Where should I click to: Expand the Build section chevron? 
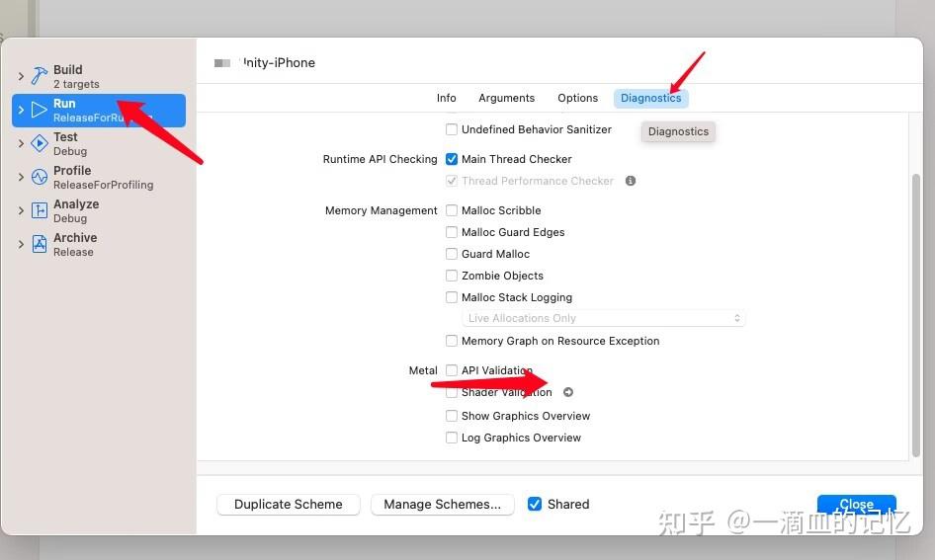pyautogui.click(x=21, y=77)
